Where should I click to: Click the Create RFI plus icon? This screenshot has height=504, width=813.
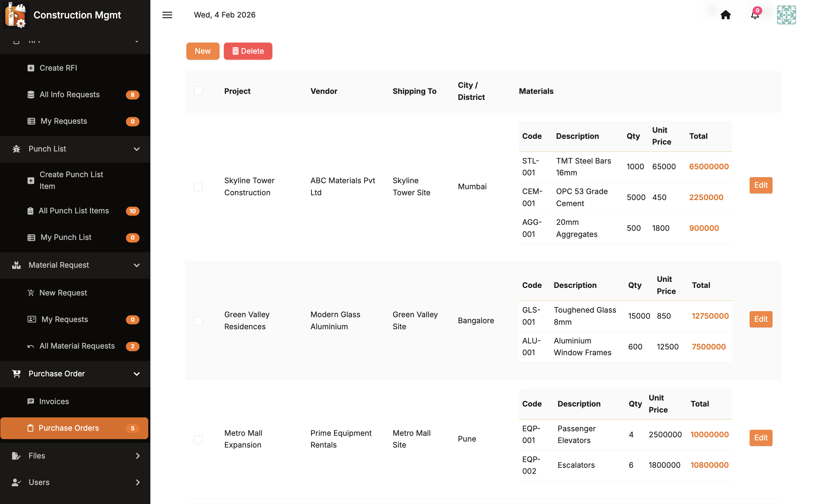(x=31, y=68)
